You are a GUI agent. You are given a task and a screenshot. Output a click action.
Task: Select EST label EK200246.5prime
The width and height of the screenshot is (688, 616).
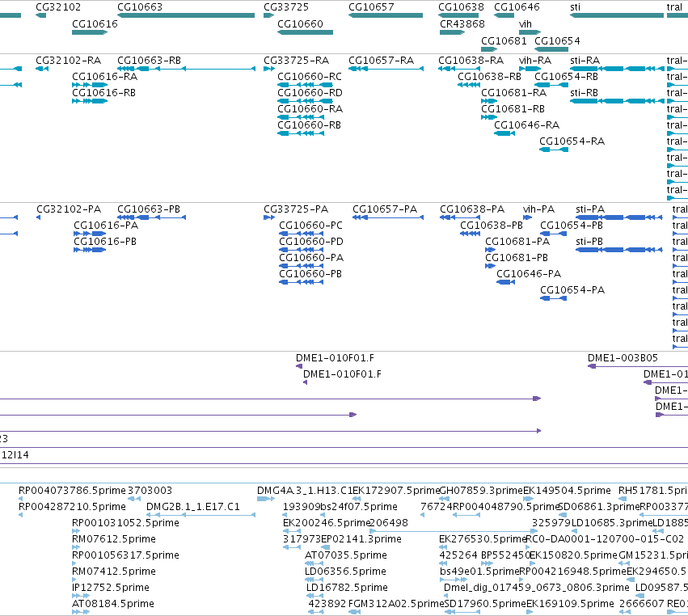tap(327, 522)
